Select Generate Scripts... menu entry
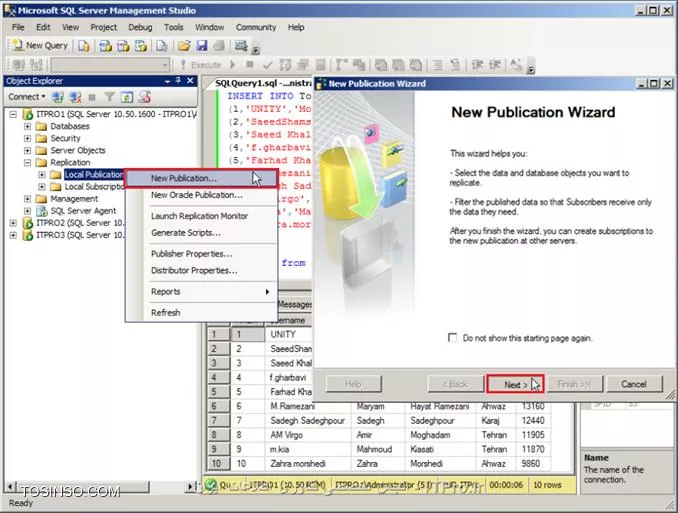Viewport: 678px width, 513px height. point(201,233)
